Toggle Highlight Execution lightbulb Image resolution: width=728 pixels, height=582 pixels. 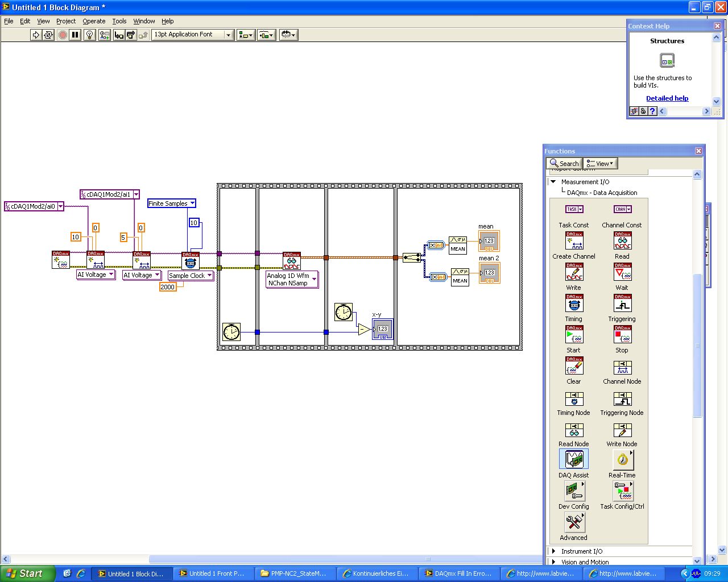pos(90,35)
